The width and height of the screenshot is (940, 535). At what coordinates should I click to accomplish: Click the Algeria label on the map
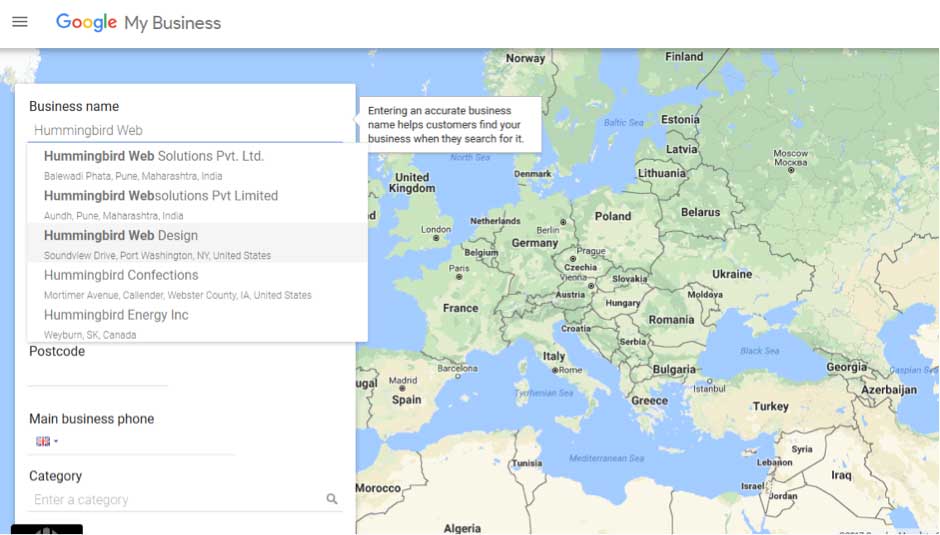pos(462,528)
